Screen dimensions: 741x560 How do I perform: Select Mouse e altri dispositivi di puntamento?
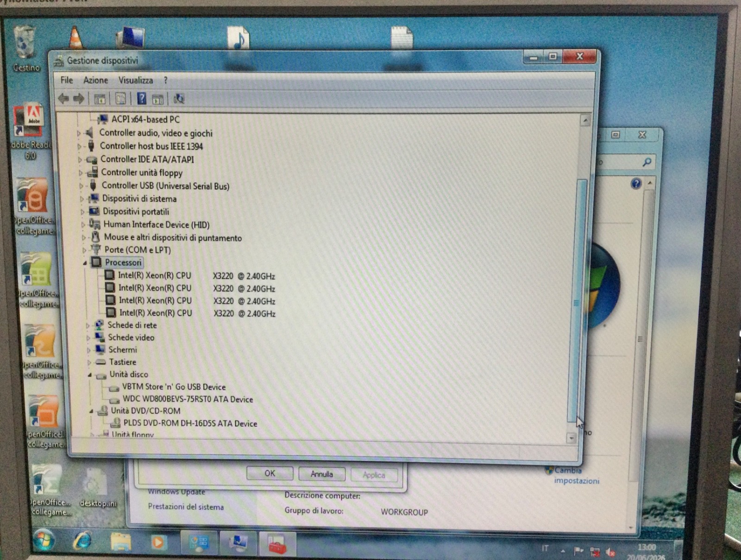(173, 238)
